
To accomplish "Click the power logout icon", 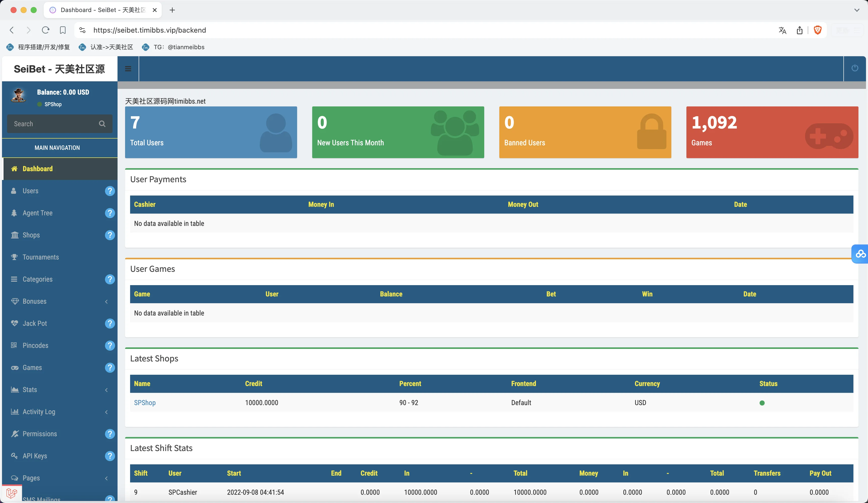I will click(855, 68).
